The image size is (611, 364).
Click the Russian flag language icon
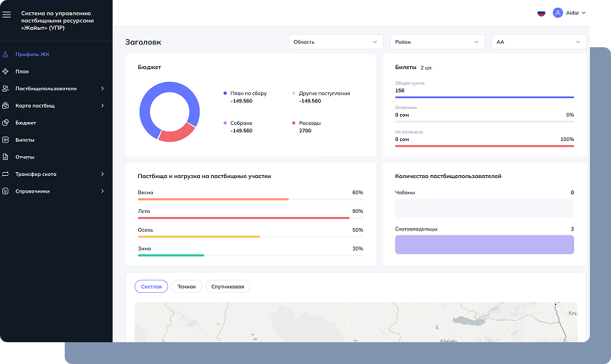(x=541, y=13)
